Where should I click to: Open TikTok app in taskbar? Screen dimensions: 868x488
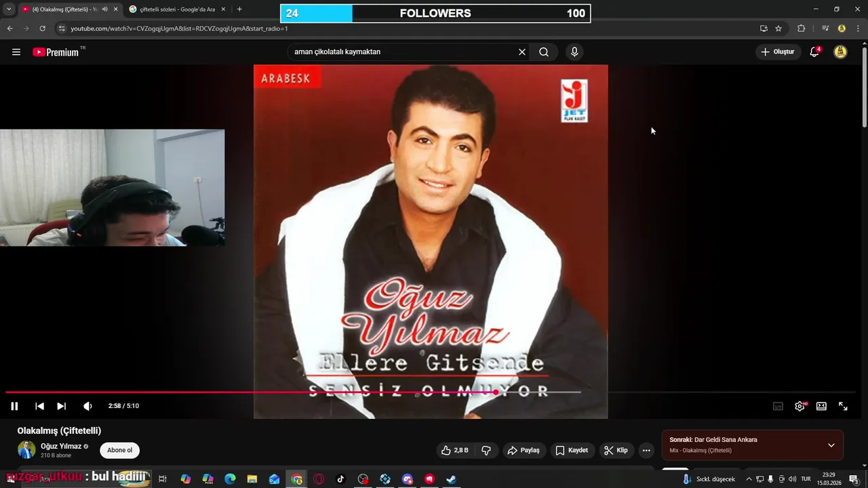341,479
